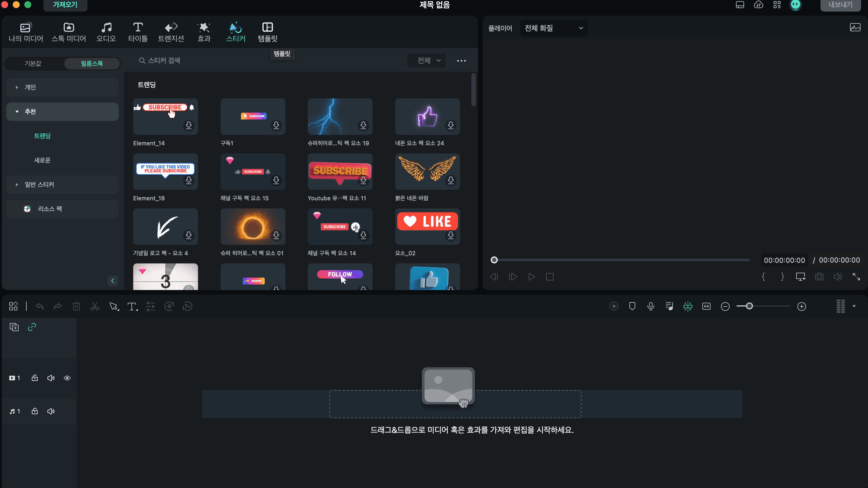The height and width of the screenshot is (488, 868).
Task: Toggle lock on audio track 1
Action: tap(35, 411)
